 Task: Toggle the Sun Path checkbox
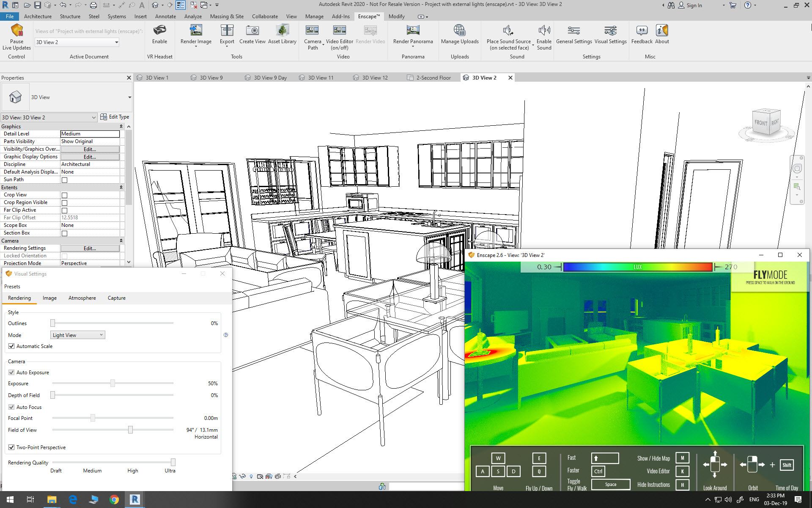pyautogui.click(x=65, y=180)
